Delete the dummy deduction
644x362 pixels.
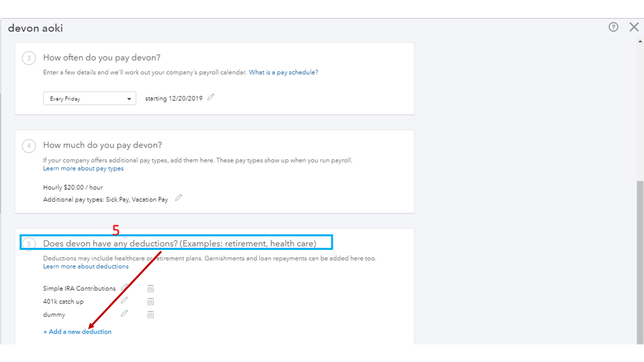[150, 314]
